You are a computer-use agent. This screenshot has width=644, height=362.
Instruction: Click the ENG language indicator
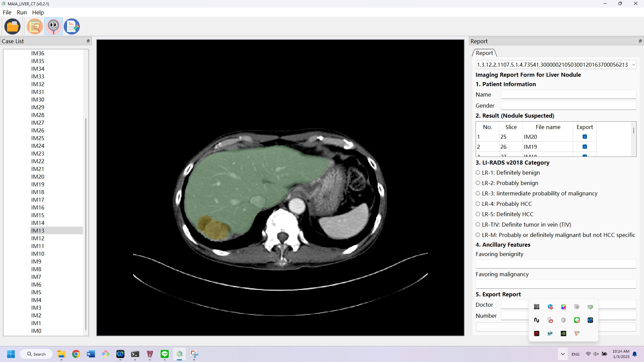click(x=576, y=354)
